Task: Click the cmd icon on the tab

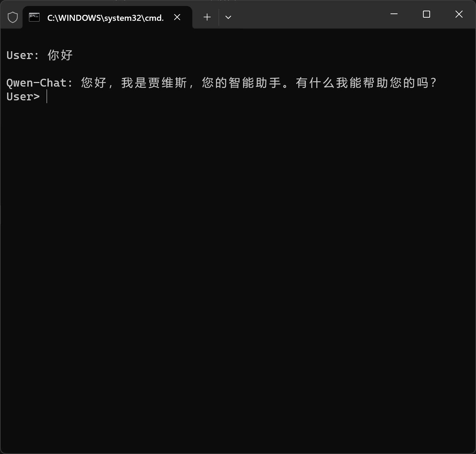Action: 34,17
